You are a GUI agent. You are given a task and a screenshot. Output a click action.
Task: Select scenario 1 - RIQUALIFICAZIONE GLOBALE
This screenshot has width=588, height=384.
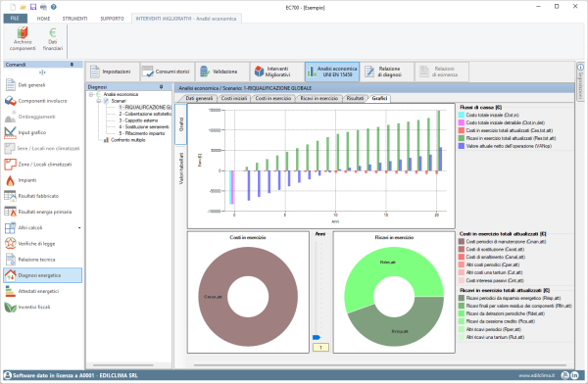144,107
